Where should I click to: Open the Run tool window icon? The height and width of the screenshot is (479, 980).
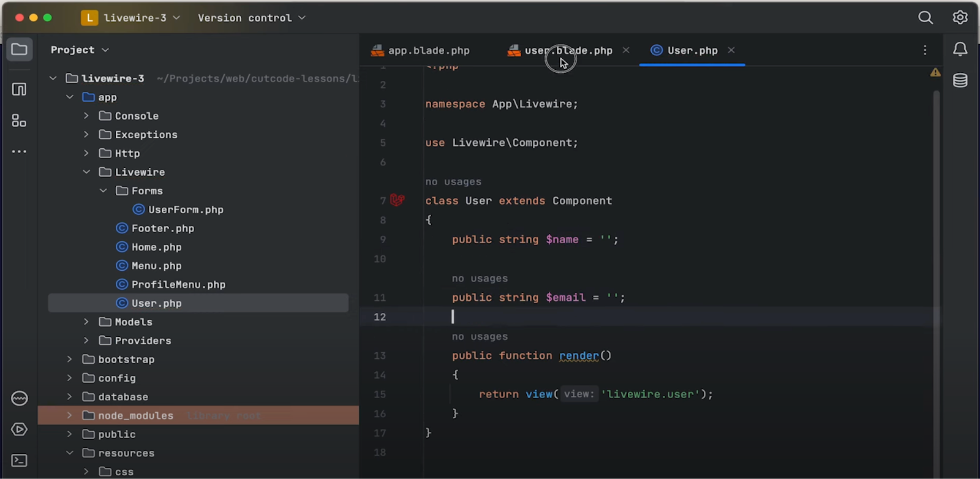tap(19, 429)
